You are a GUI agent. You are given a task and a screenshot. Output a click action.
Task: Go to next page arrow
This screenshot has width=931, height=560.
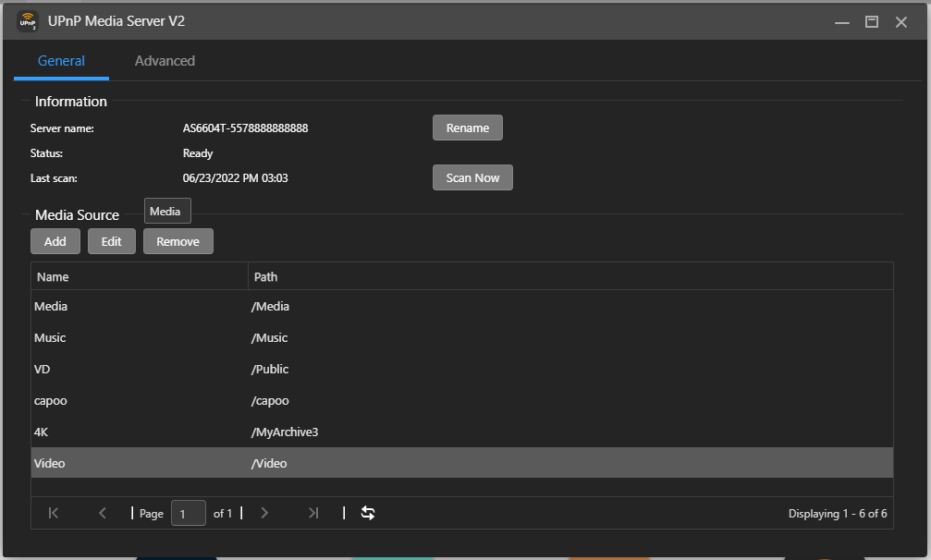tap(264, 513)
